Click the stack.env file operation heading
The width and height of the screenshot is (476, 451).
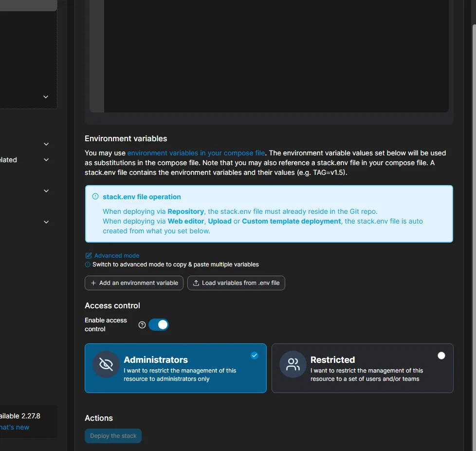coord(142,197)
